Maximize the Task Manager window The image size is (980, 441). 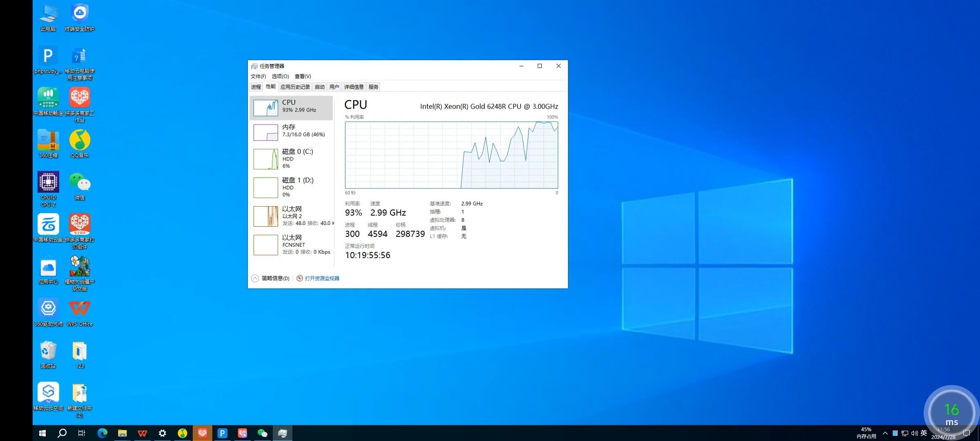click(540, 66)
